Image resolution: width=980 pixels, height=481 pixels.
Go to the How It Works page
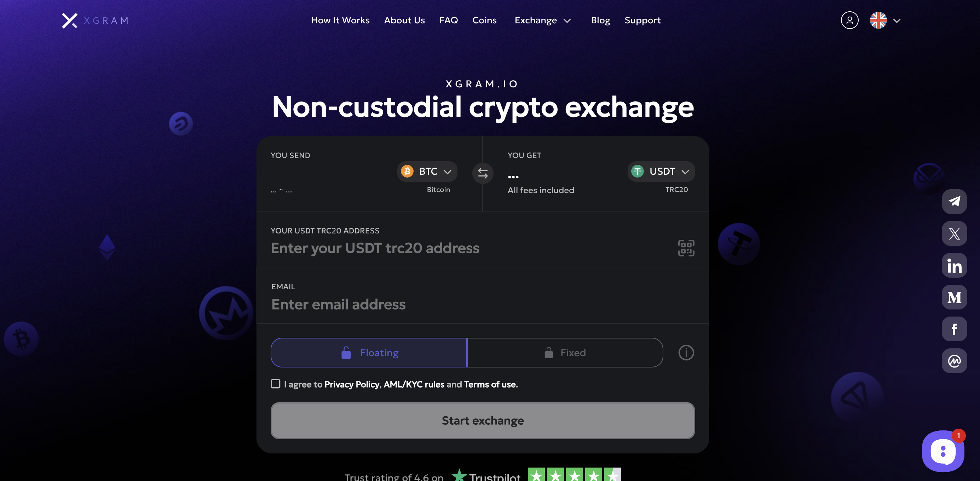tap(340, 21)
